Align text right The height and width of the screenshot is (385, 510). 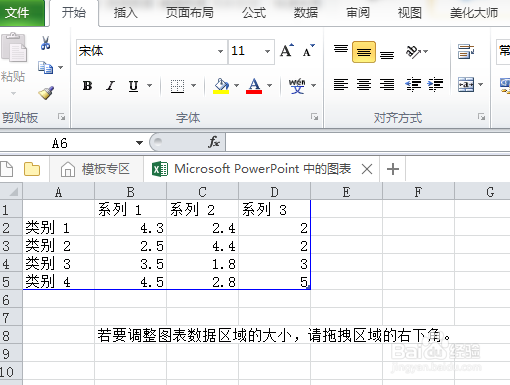(x=387, y=84)
